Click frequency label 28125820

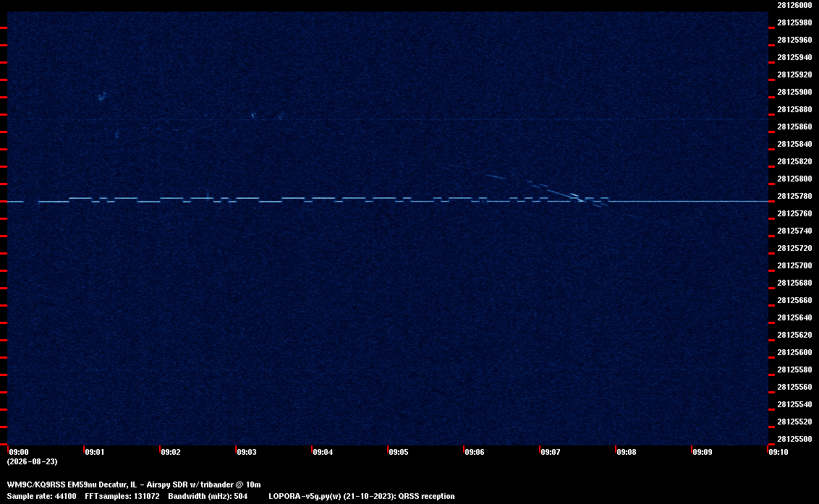[x=794, y=161]
